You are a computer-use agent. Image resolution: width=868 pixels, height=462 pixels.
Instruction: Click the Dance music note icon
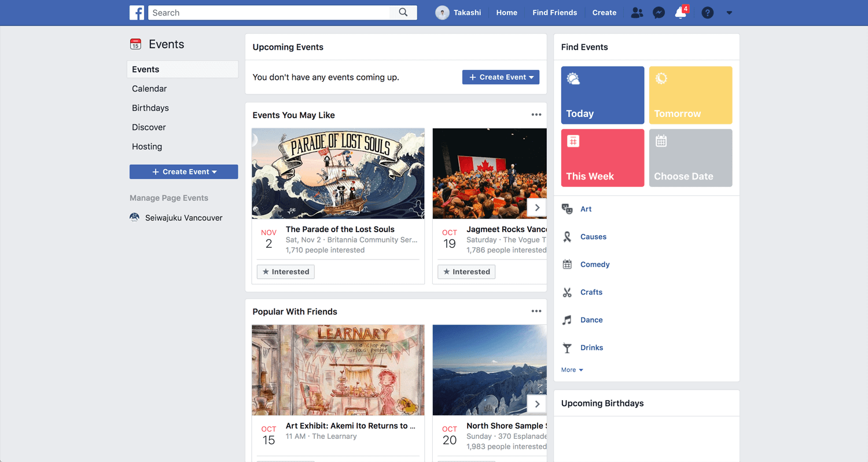point(567,320)
